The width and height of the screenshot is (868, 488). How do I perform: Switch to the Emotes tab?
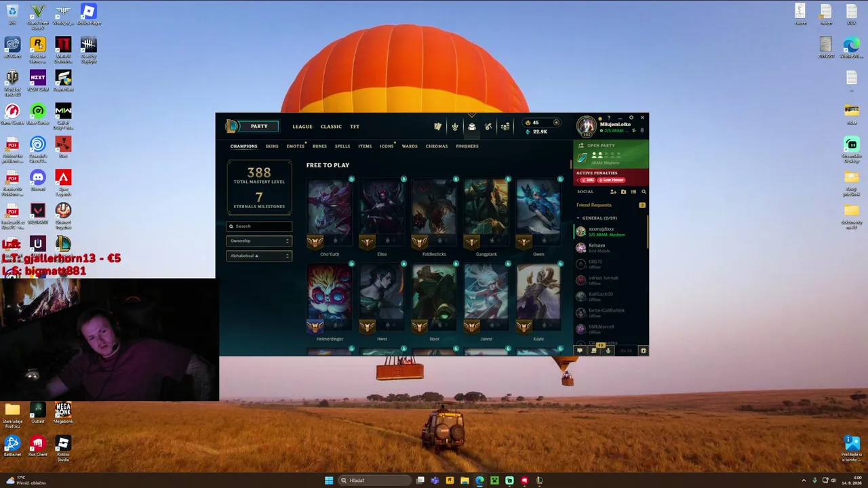point(295,146)
